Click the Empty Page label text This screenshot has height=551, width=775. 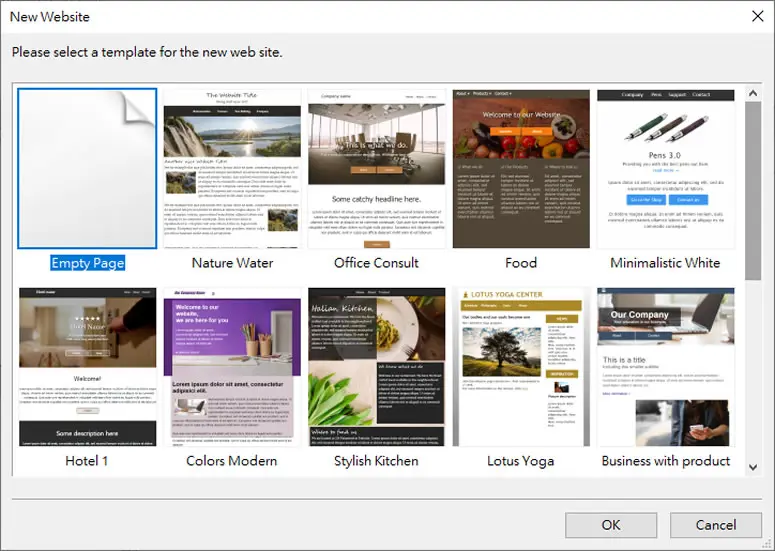tap(87, 263)
